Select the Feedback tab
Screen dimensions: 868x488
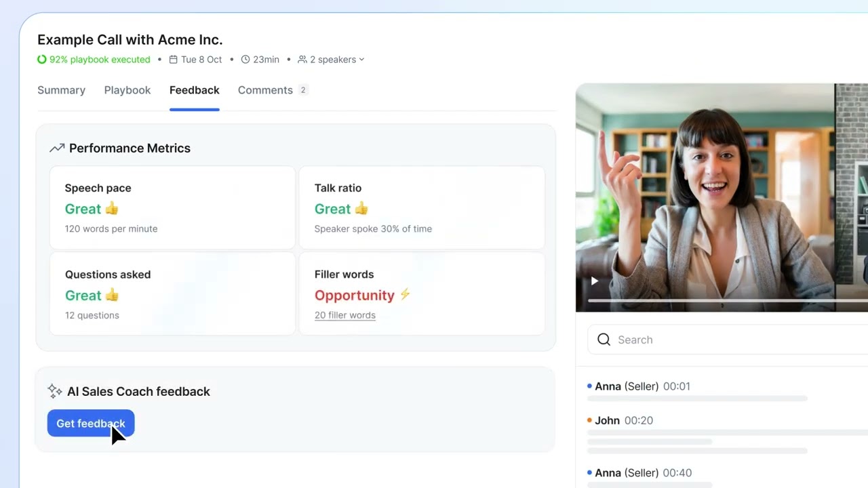coord(195,90)
